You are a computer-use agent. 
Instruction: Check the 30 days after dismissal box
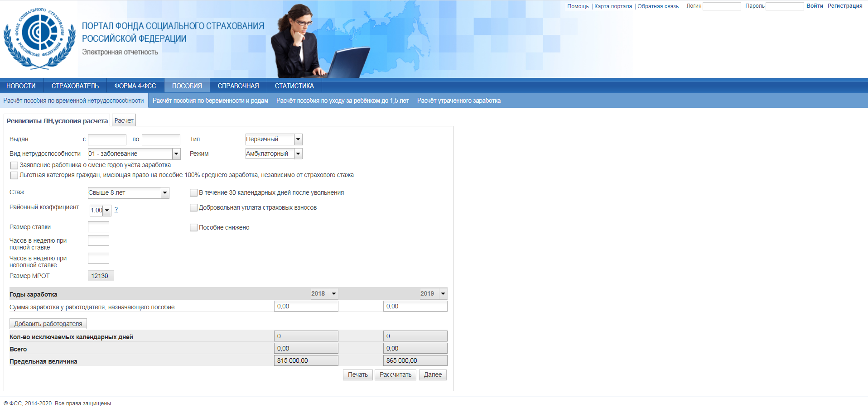(193, 193)
